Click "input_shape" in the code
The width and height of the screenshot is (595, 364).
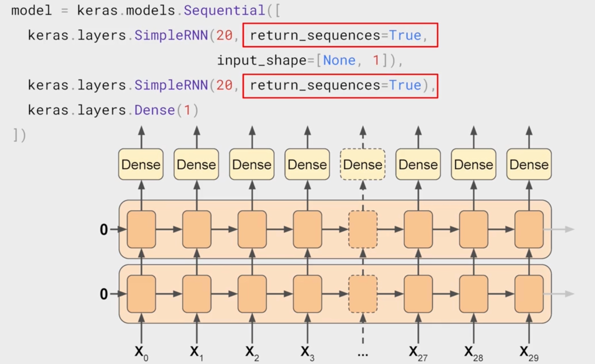[262, 61]
